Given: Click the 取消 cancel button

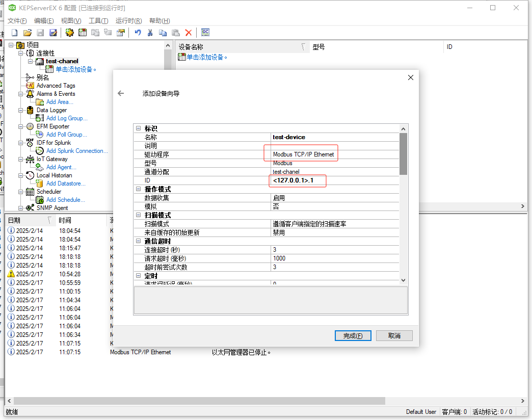Looking at the screenshot, I should [x=394, y=335].
